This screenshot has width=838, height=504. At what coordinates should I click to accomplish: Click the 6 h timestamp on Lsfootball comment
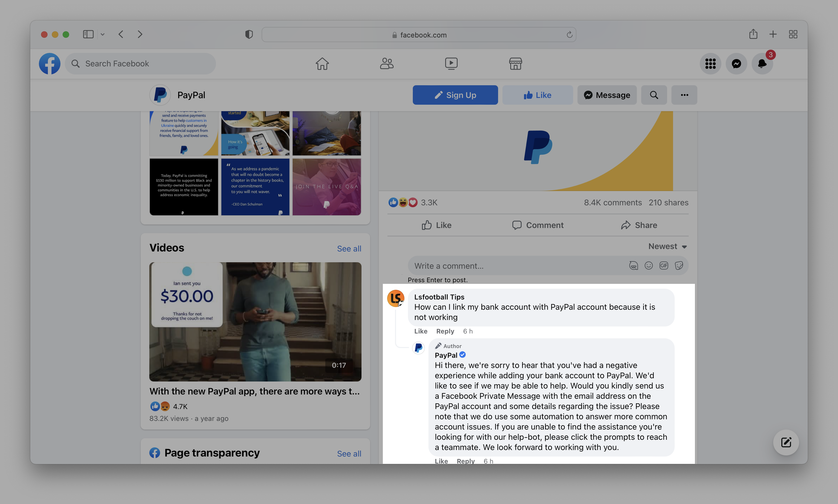click(x=468, y=331)
